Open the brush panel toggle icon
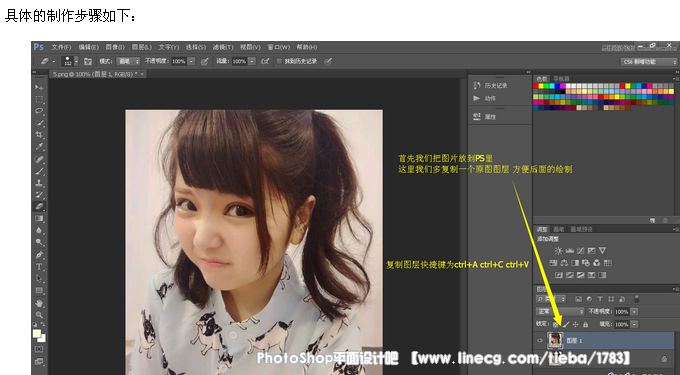 tap(88, 62)
